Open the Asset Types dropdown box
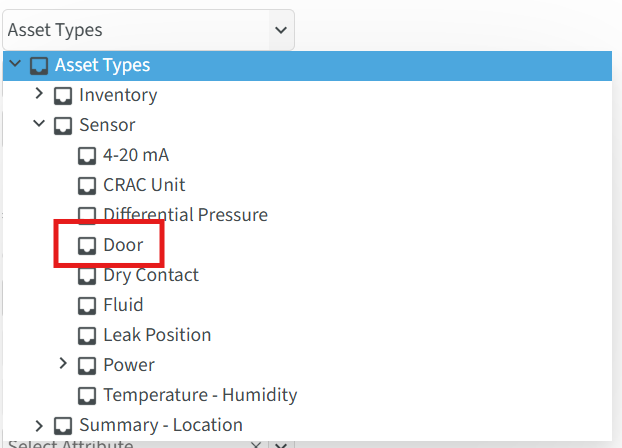 click(x=148, y=30)
